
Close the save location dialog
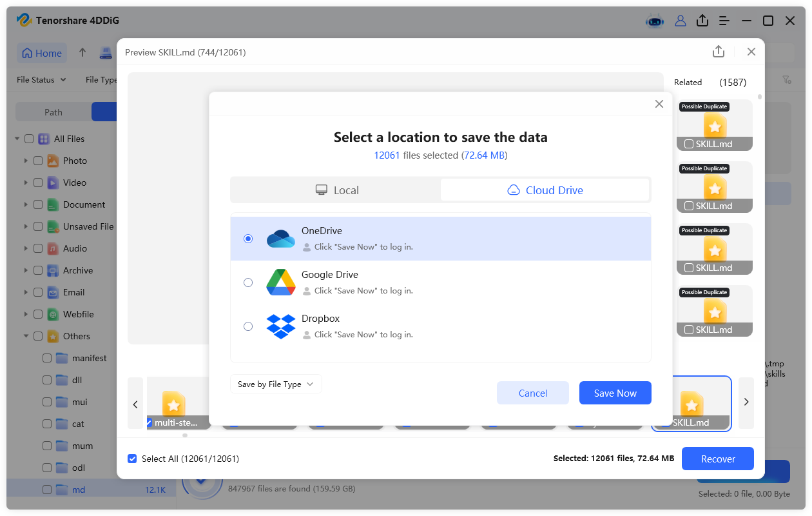tap(659, 104)
